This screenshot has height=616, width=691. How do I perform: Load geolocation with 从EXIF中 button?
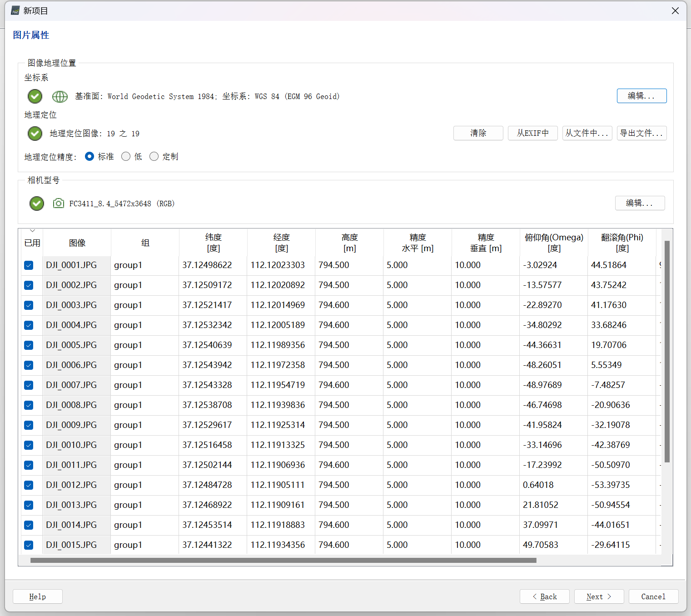pyautogui.click(x=532, y=133)
